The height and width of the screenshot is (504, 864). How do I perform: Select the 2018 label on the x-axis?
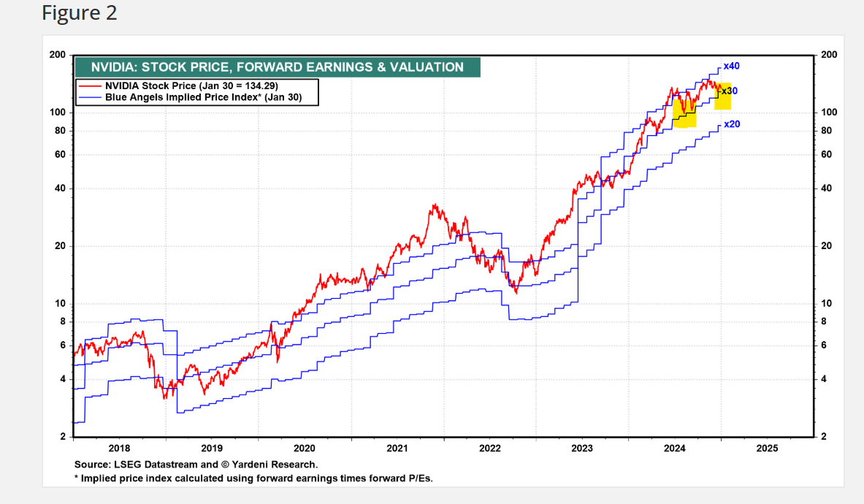click(x=119, y=447)
